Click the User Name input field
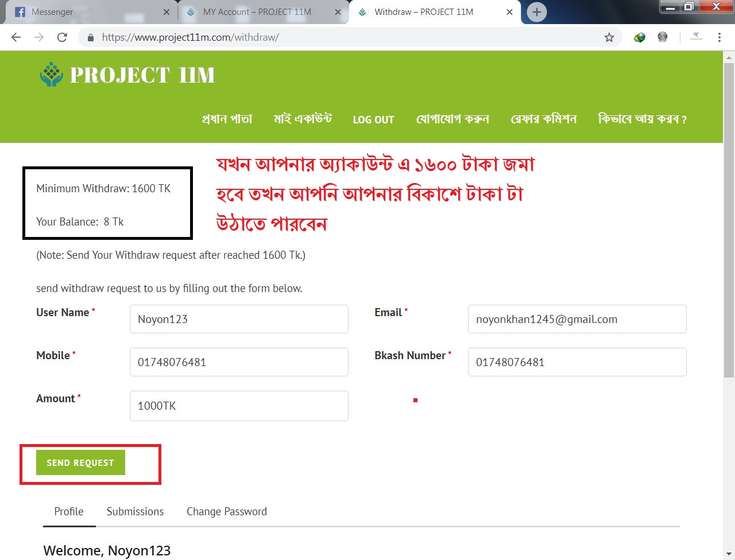Image resolution: width=735 pixels, height=560 pixels. [239, 319]
